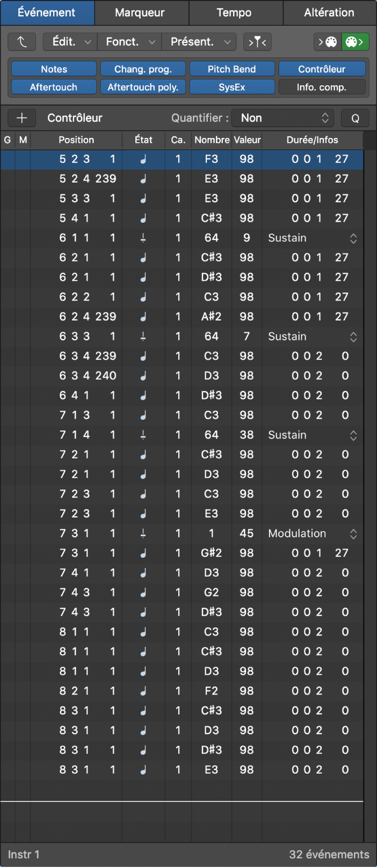Click the plus button to add an event
The width and height of the screenshot is (377, 868).
point(21,118)
